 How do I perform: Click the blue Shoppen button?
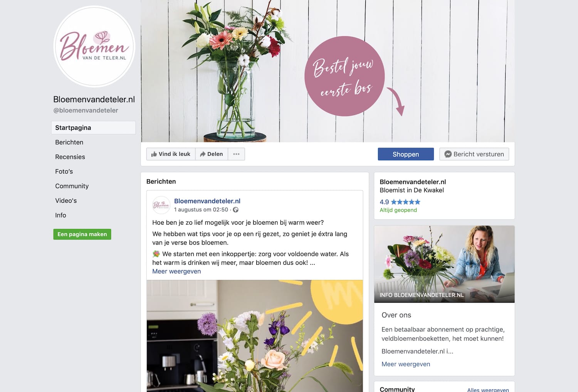[406, 154]
